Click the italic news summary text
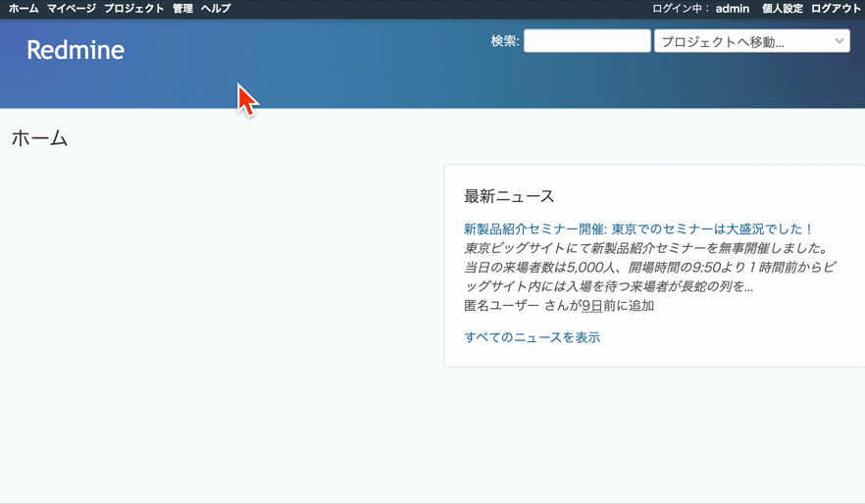 647,268
